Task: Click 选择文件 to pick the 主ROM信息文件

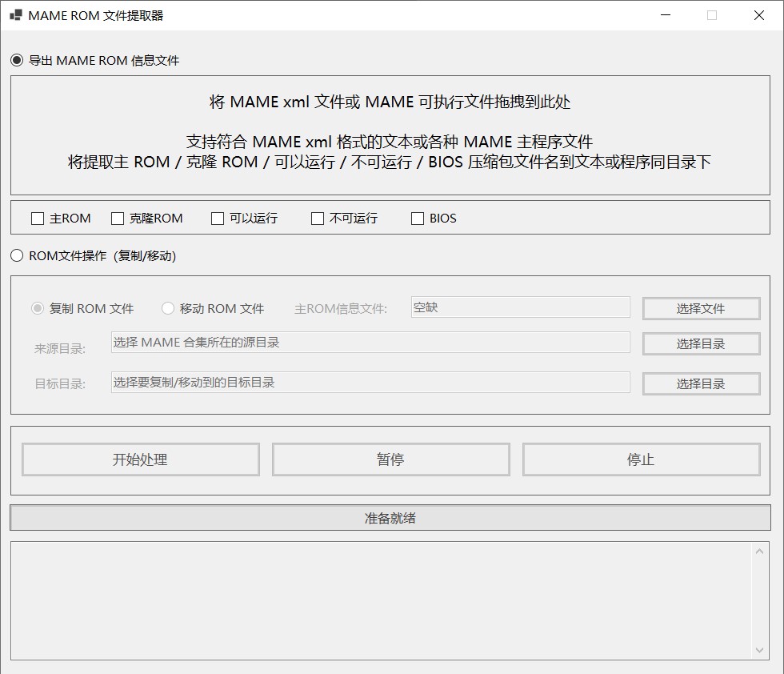Action: coord(700,308)
